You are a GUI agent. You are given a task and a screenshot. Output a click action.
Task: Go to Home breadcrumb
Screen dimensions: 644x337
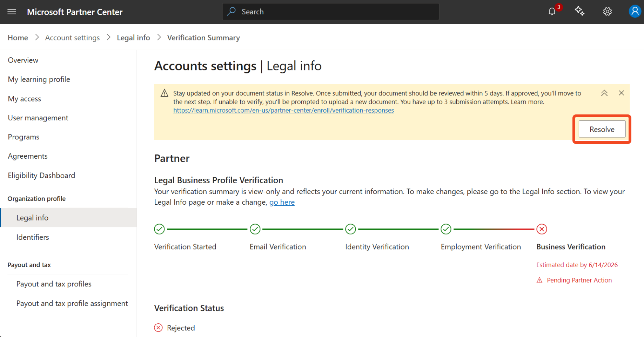click(18, 38)
